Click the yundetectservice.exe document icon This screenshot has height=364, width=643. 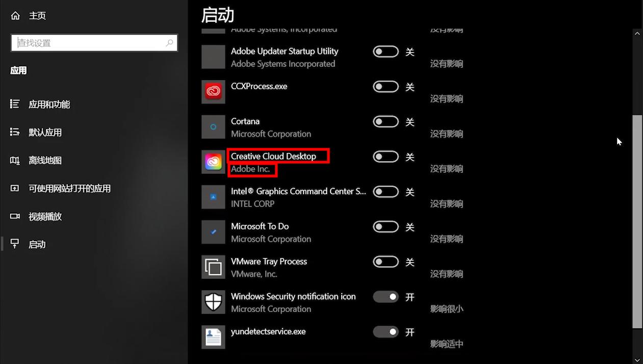click(x=213, y=337)
